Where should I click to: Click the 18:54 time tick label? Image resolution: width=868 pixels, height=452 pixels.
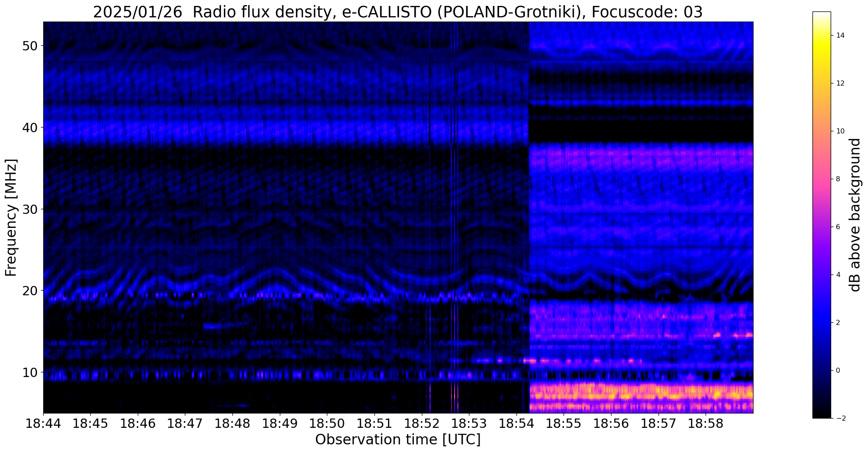point(516,424)
